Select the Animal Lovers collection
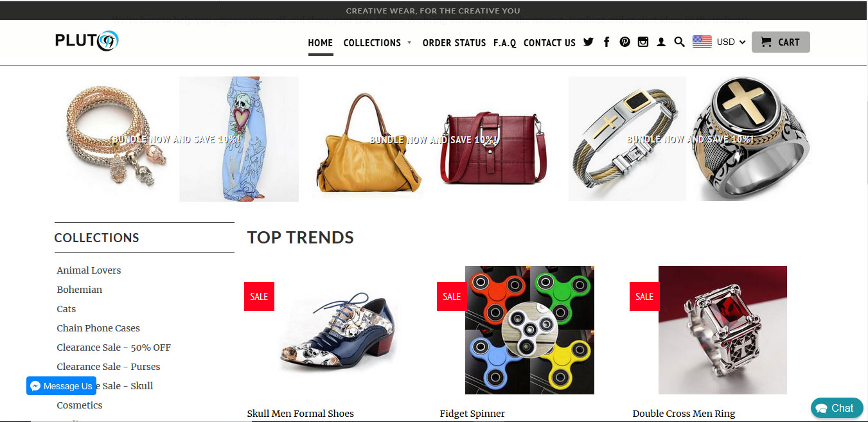The image size is (868, 422). pos(89,270)
